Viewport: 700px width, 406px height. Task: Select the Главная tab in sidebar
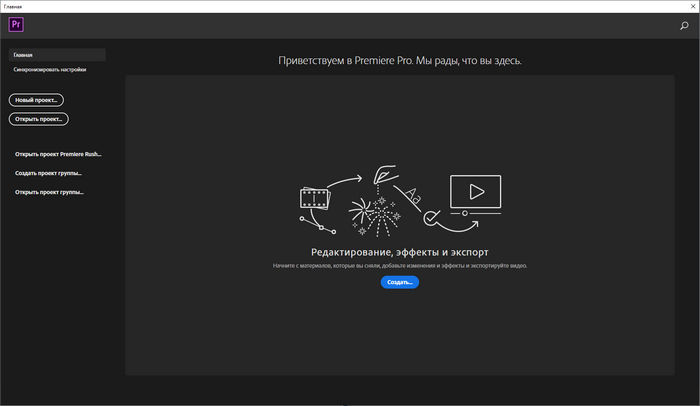pyautogui.click(x=57, y=55)
